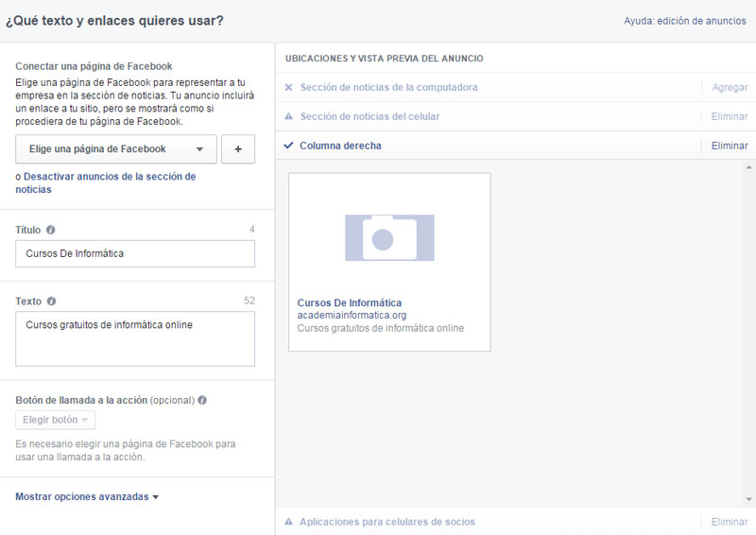Click the camera placeholder image in ad preview

(x=389, y=238)
